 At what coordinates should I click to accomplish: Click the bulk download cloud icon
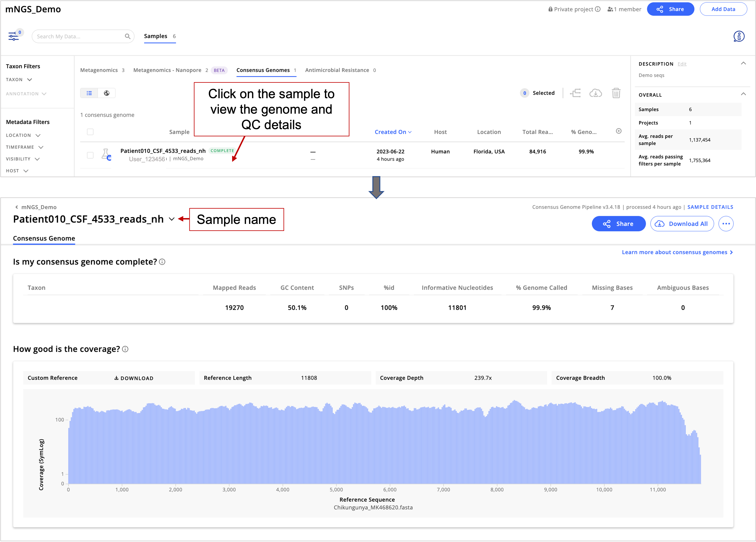point(595,93)
